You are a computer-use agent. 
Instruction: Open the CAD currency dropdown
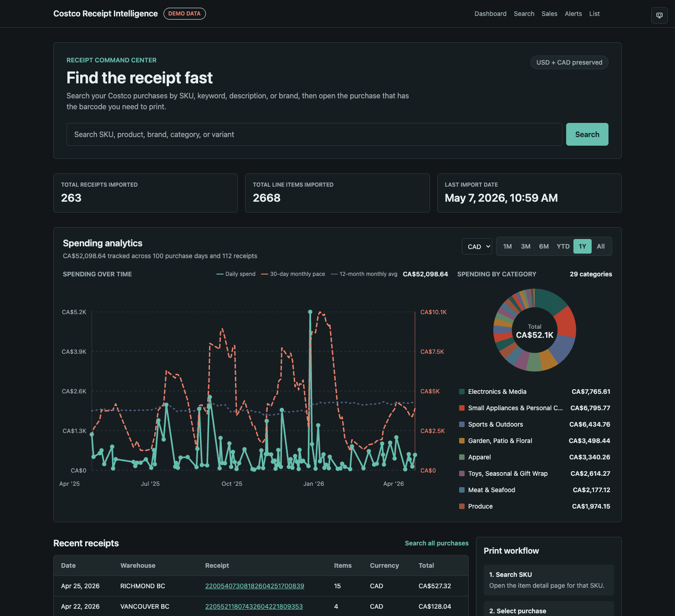coord(477,246)
